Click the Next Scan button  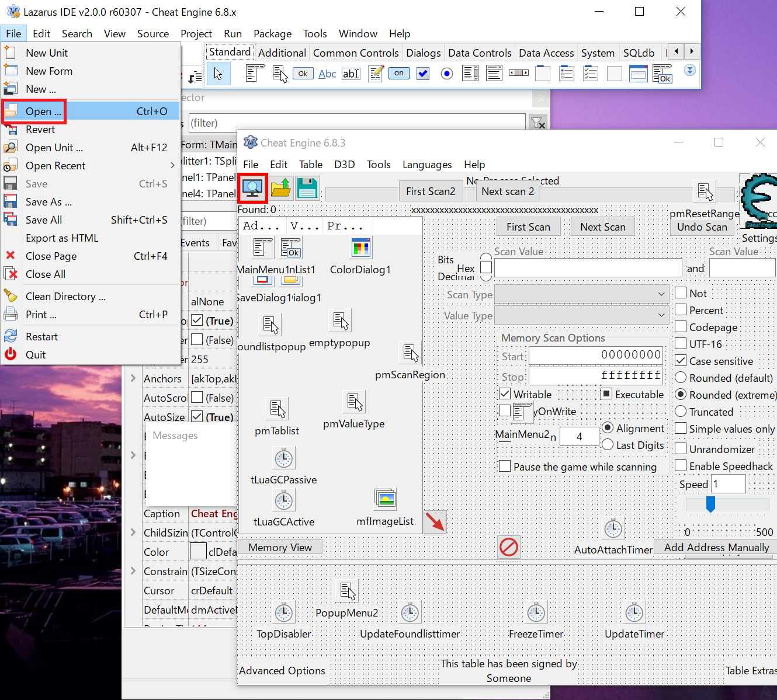click(603, 227)
